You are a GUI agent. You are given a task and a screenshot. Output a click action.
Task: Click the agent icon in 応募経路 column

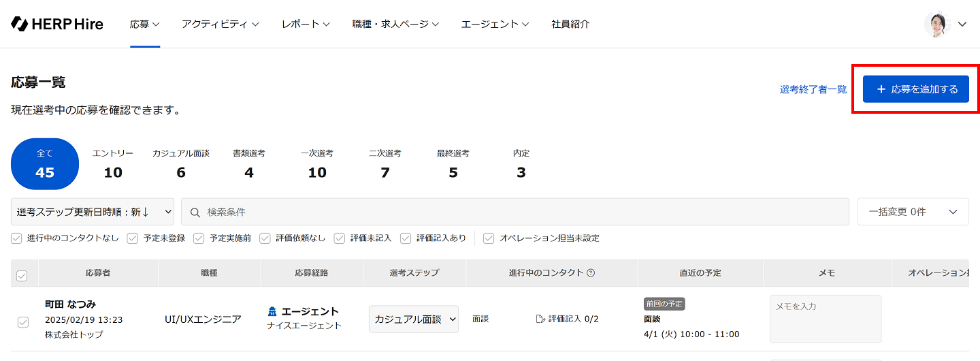point(273,312)
